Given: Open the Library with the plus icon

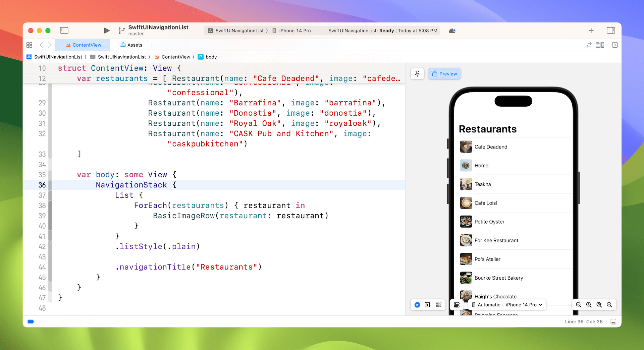Looking at the screenshot, I should coord(591,31).
